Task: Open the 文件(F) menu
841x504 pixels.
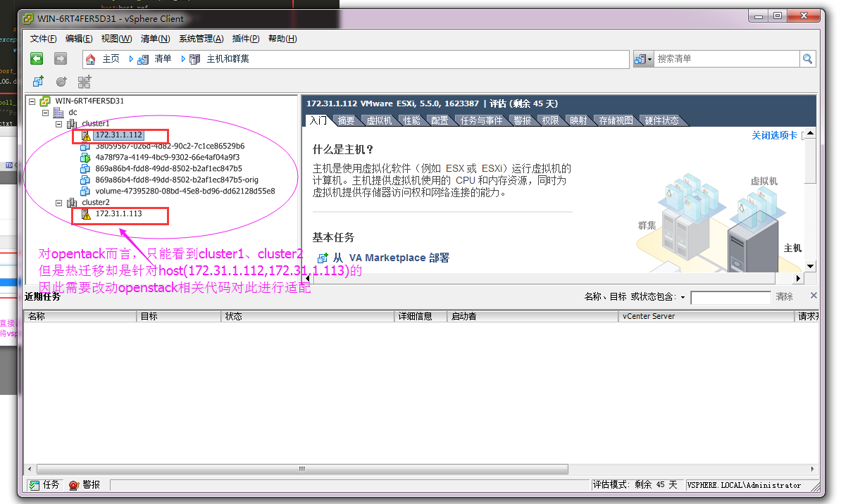Action: [44, 39]
